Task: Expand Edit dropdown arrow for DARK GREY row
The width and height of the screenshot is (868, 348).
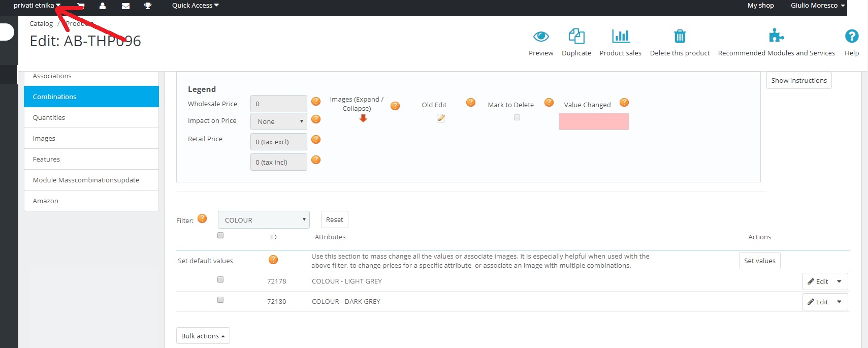Action: [839, 302]
